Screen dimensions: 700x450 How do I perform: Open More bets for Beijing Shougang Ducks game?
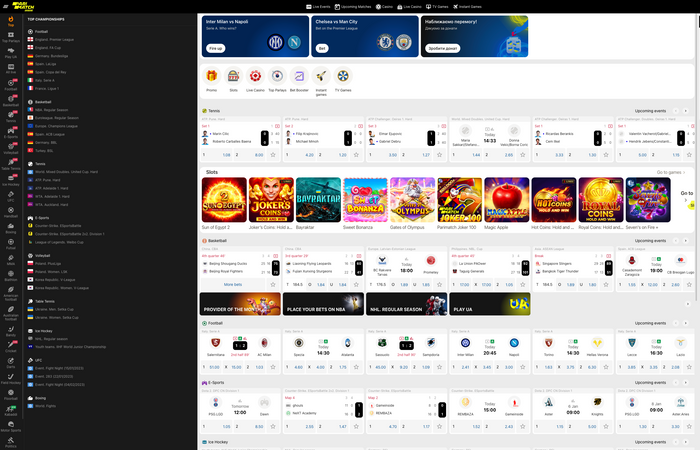(x=233, y=284)
